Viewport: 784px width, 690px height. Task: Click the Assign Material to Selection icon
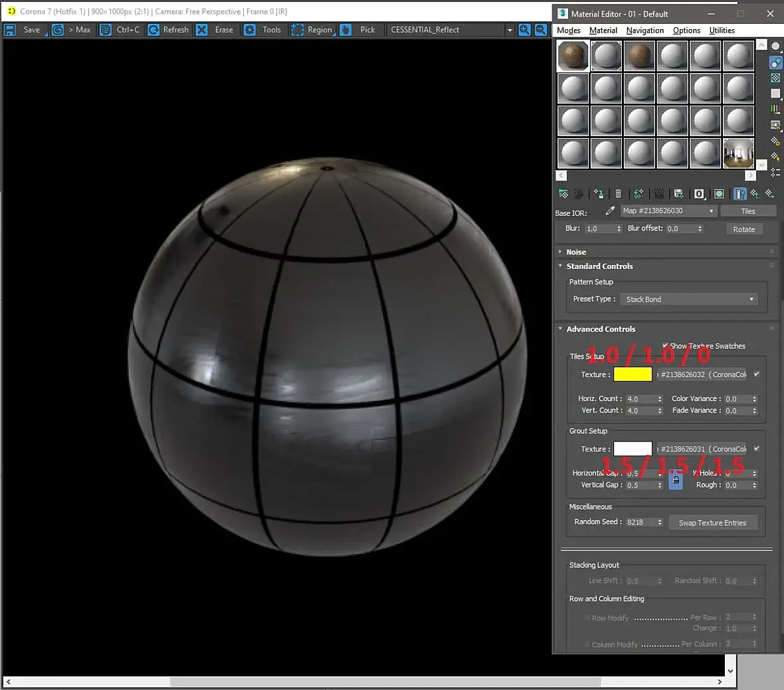pyautogui.click(x=599, y=194)
